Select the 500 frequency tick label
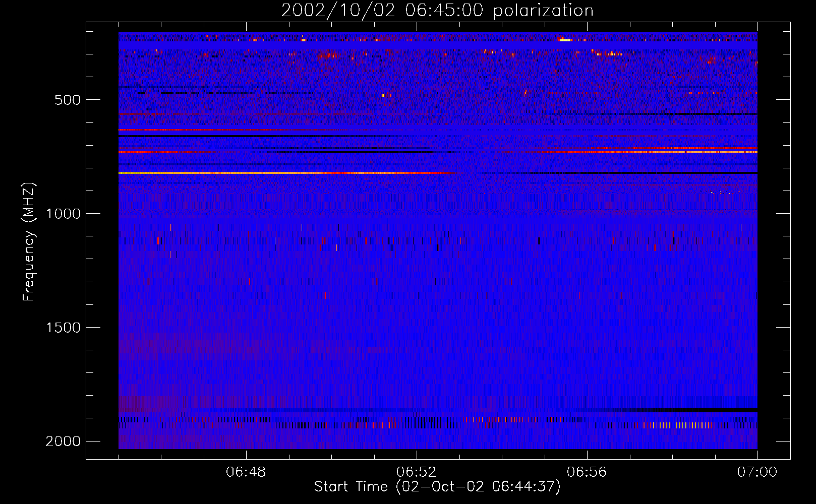The width and height of the screenshot is (816, 504). 67,100
